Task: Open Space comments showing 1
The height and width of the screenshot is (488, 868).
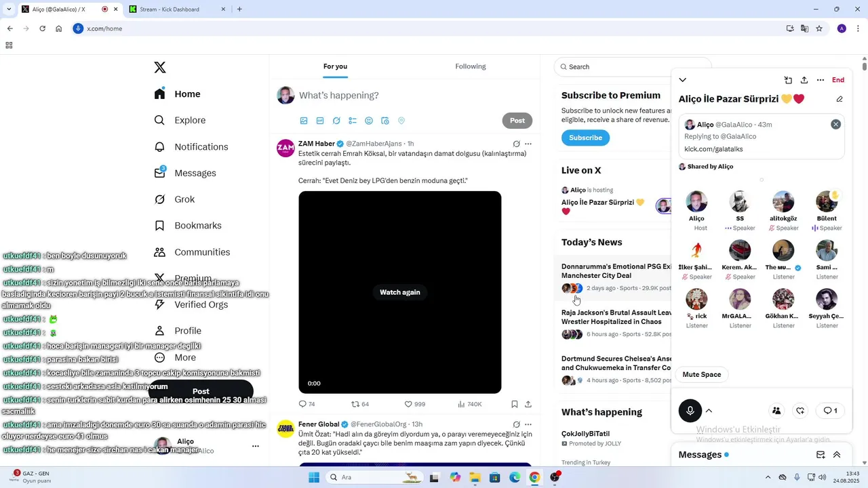Action: [x=830, y=411]
